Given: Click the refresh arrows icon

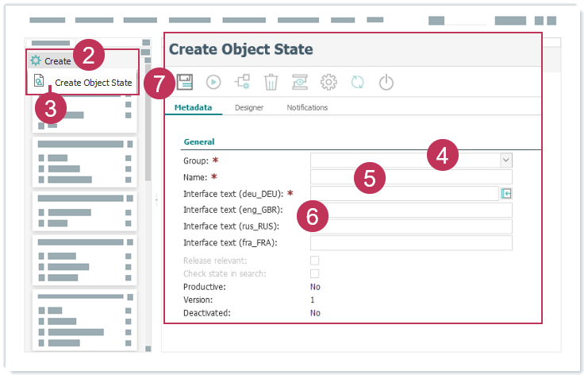Looking at the screenshot, I should tap(357, 81).
